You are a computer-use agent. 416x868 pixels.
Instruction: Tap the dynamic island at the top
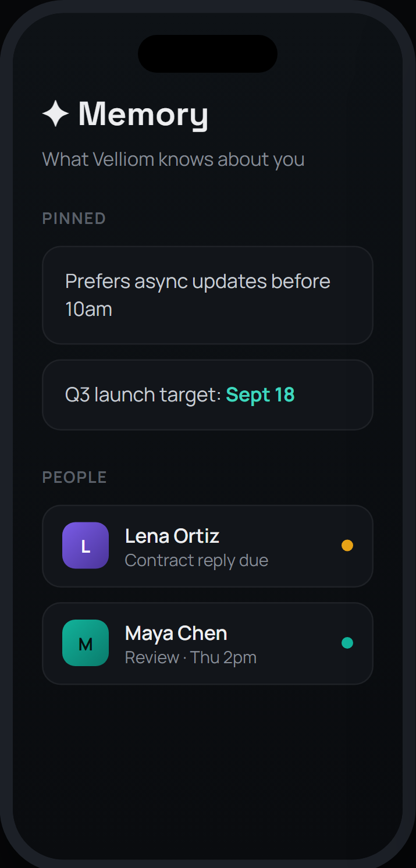[x=208, y=54]
